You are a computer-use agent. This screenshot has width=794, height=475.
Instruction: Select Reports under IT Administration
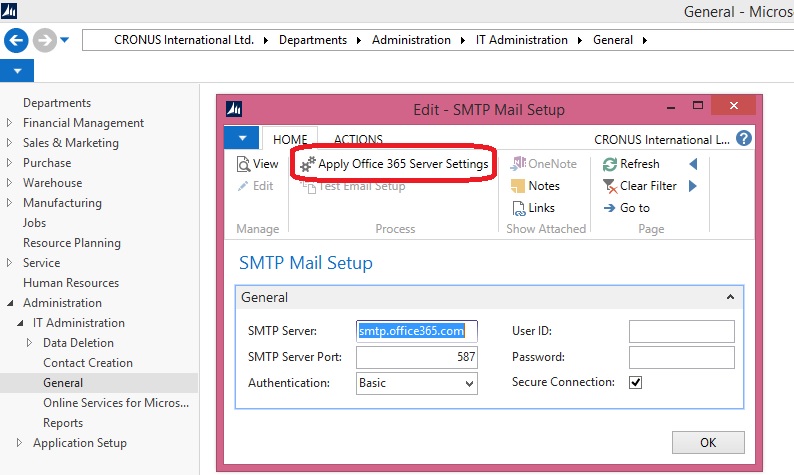pyautogui.click(x=63, y=423)
